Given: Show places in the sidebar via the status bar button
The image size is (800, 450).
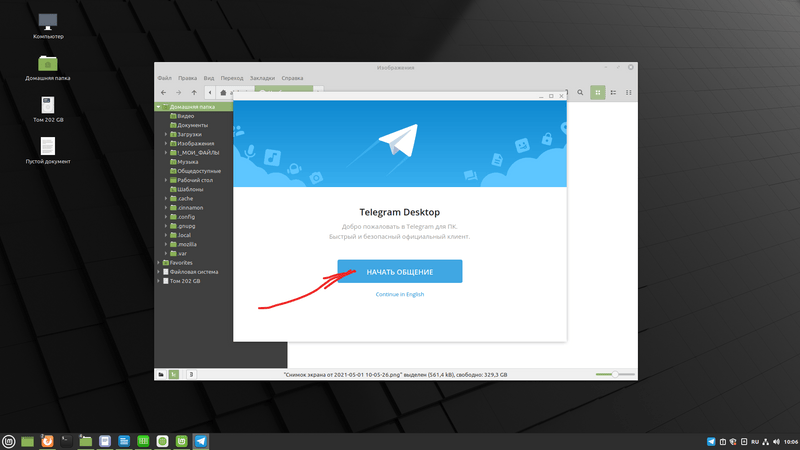Looking at the screenshot, I should click(161, 374).
